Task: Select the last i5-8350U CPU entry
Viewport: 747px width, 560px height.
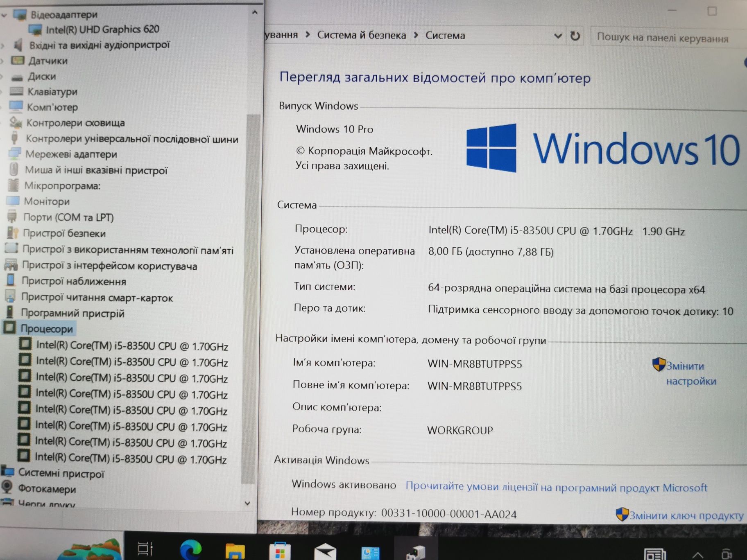Action: coord(130,458)
